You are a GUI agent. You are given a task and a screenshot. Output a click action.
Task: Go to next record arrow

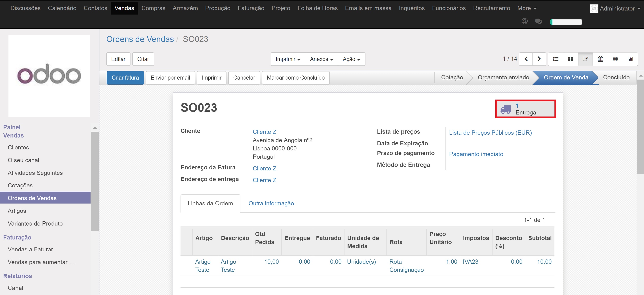pos(539,59)
